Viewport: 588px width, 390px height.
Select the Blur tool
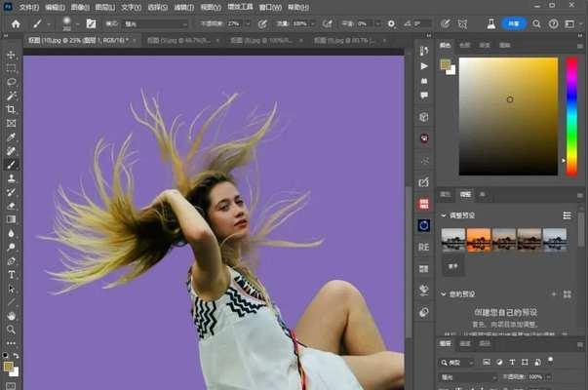[x=11, y=233]
